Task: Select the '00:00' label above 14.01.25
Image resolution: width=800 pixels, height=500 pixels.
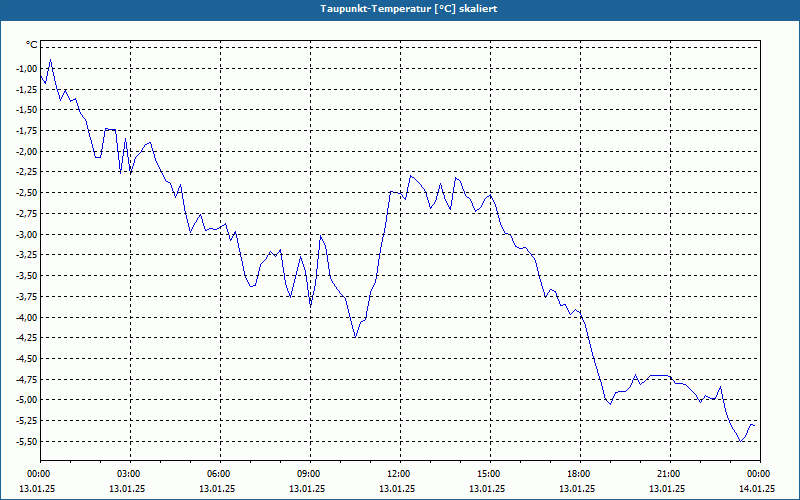Action: click(759, 474)
